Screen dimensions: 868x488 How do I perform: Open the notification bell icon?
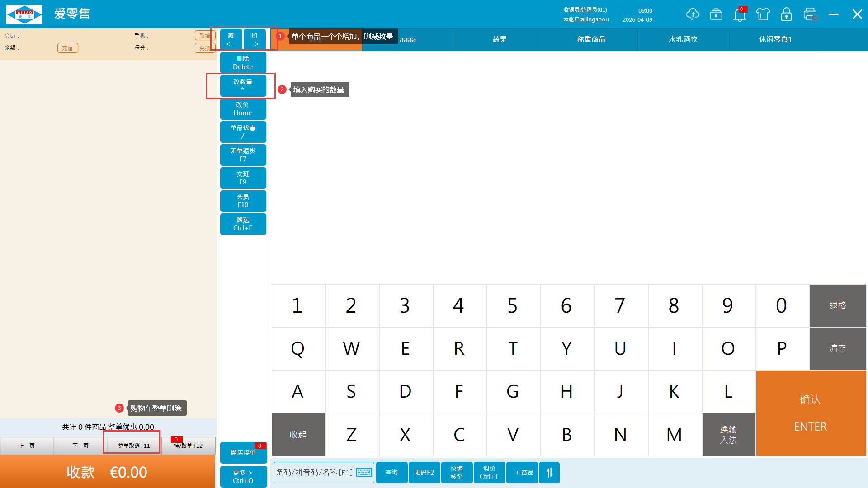[x=740, y=15]
